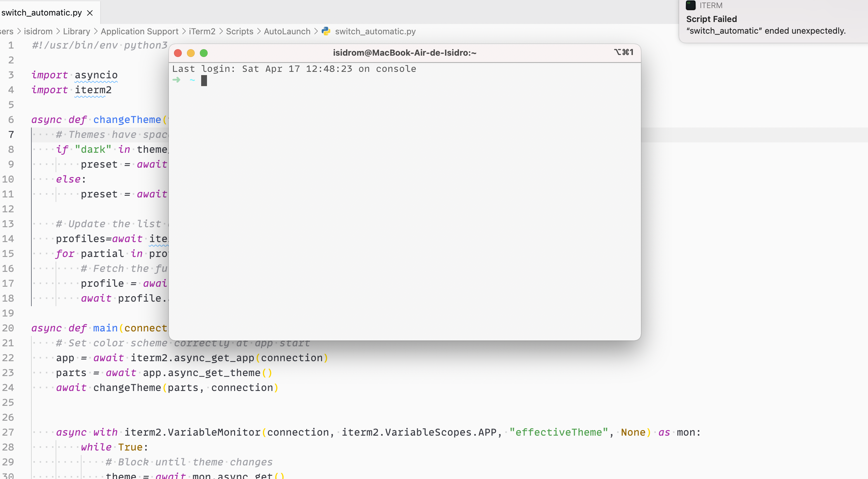Click the else keyword on line 10
Image resolution: width=868 pixels, height=479 pixels.
(69, 179)
